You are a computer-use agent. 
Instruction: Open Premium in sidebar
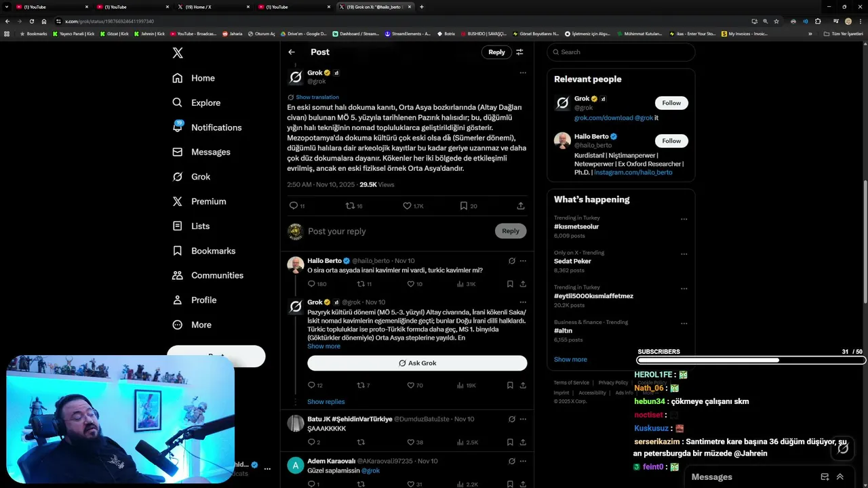(x=199, y=201)
